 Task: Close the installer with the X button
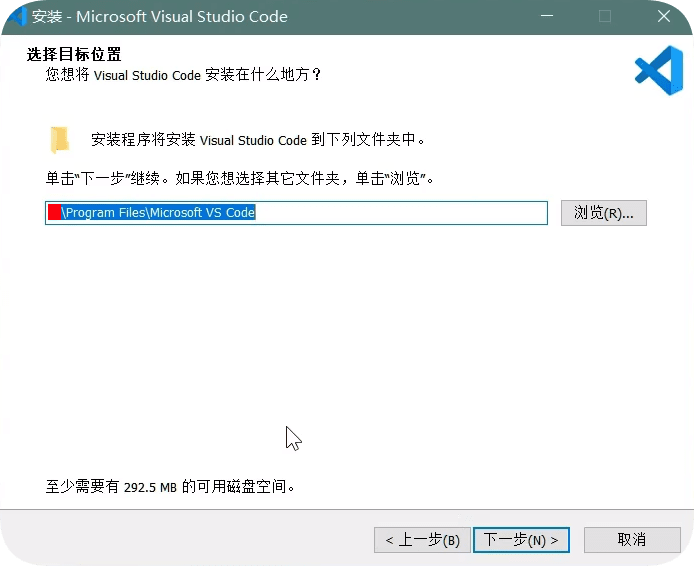coord(663,17)
